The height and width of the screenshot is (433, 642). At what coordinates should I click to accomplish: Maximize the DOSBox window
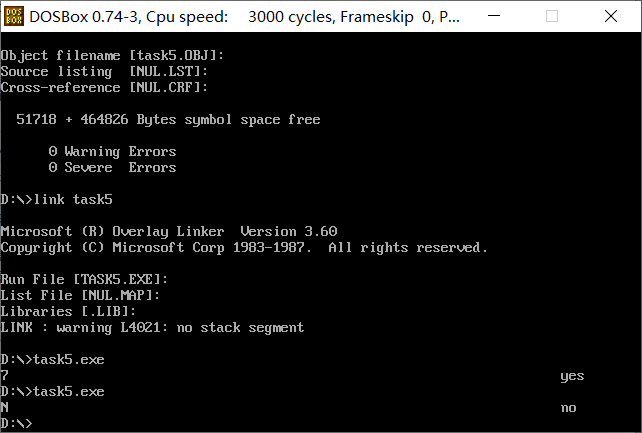pos(552,16)
